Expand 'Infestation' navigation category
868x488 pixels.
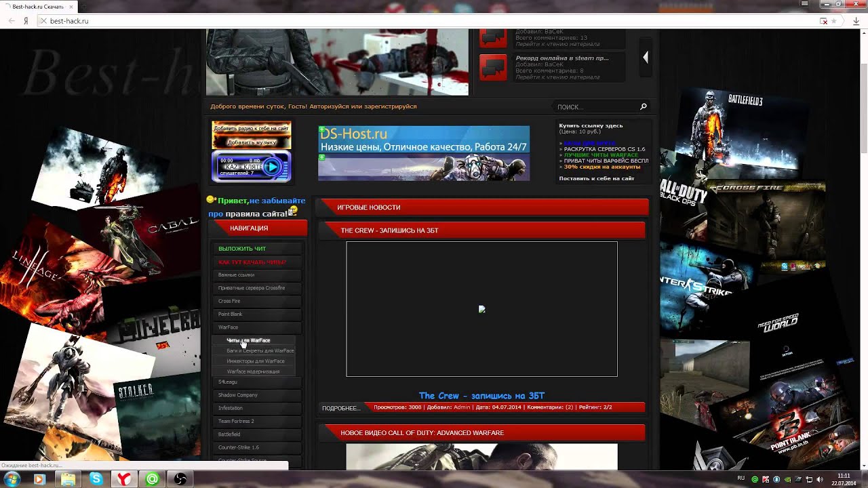click(x=256, y=408)
